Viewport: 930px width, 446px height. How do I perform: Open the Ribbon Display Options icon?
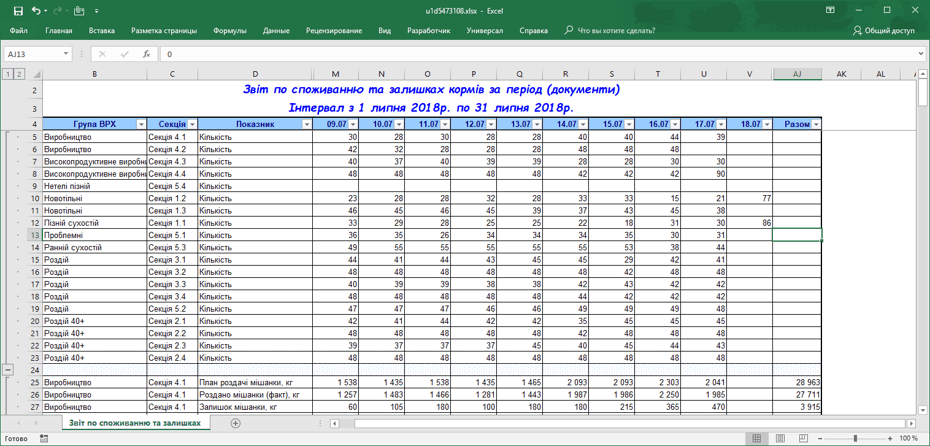(830, 10)
